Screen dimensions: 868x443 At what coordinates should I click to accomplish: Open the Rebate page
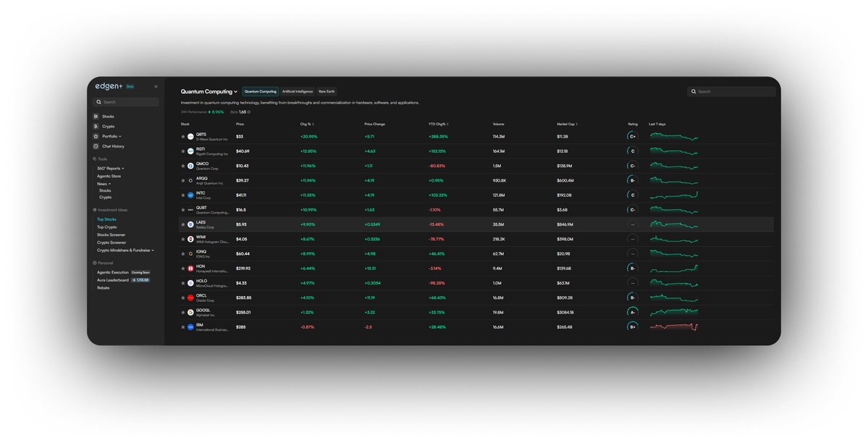click(103, 288)
